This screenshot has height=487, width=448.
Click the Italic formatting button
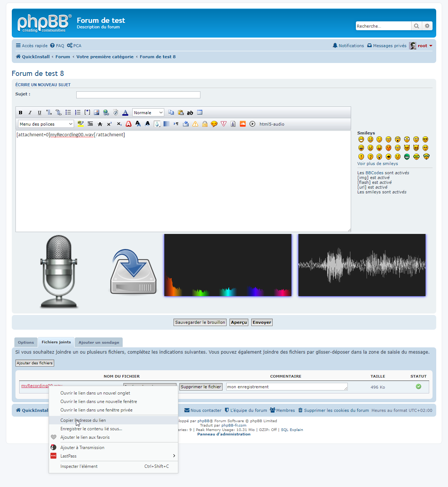[30, 113]
